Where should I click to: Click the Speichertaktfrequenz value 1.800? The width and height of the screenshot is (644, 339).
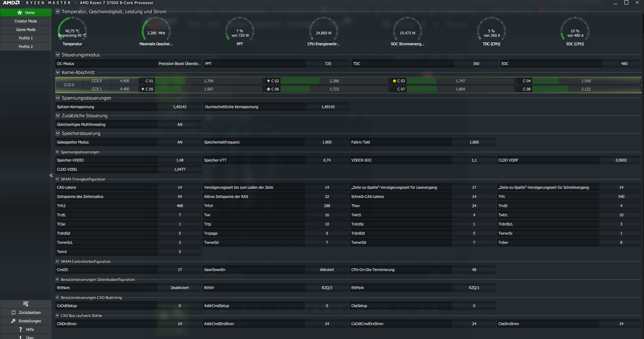click(327, 142)
